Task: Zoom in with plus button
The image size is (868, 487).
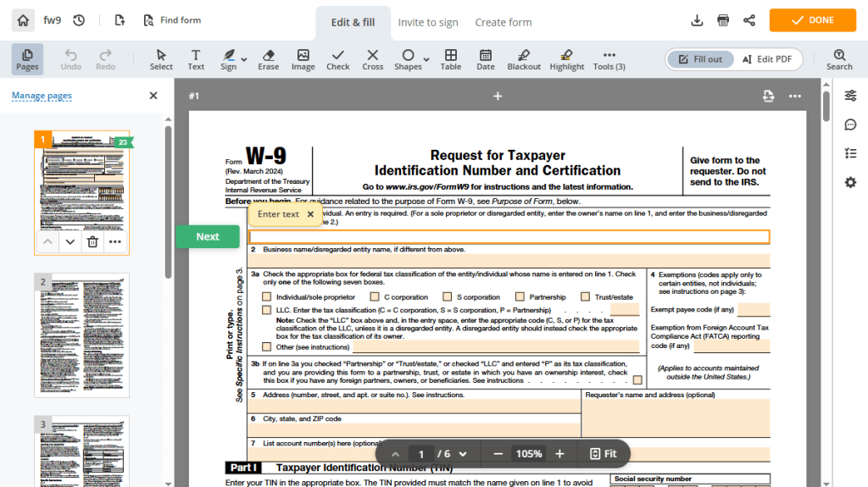Action: [559, 454]
